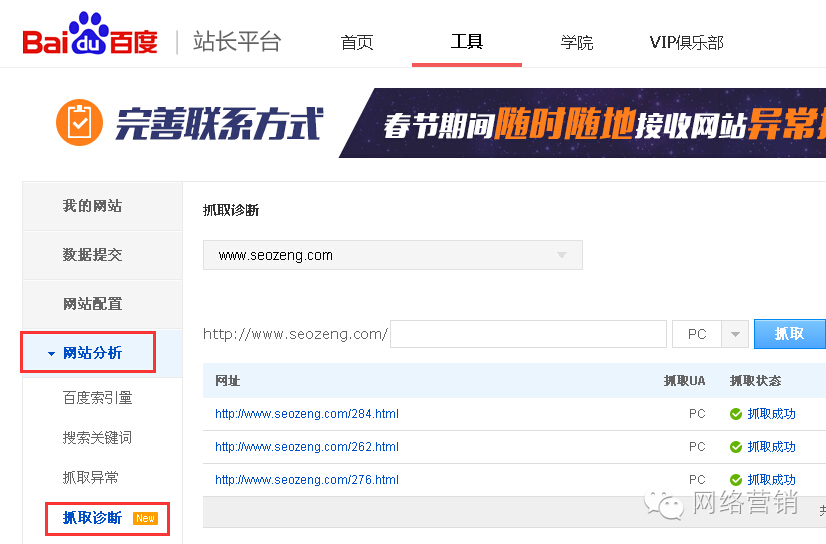The height and width of the screenshot is (544, 826).
Task: Click PC cell in the 284.html row
Action: 697,414
